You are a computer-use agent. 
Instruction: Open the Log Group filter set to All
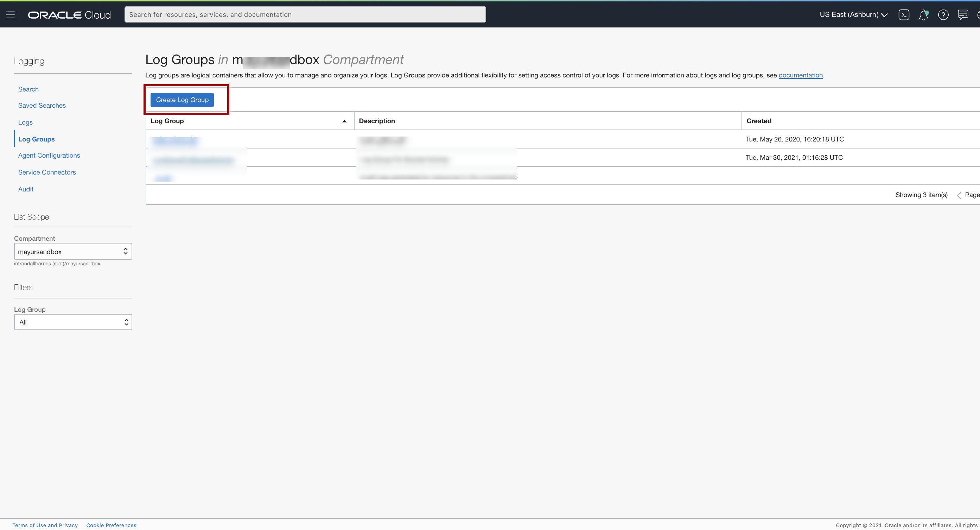(73, 322)
